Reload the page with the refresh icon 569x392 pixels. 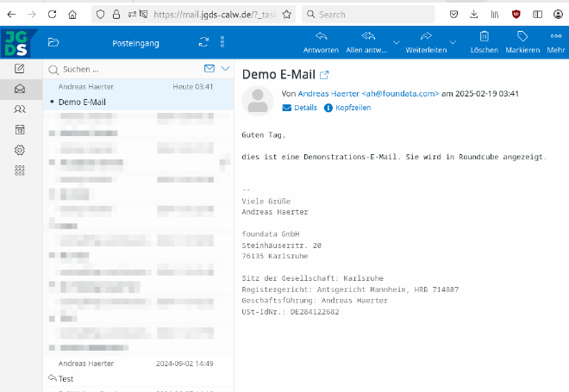[x=53, y=15]
